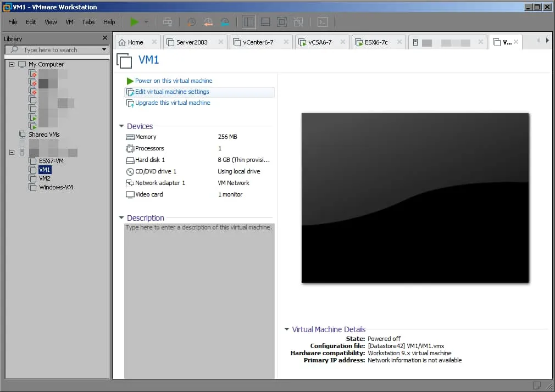Close the Library panel with its X
555x392 pixels.
click(x=105, y=38)
